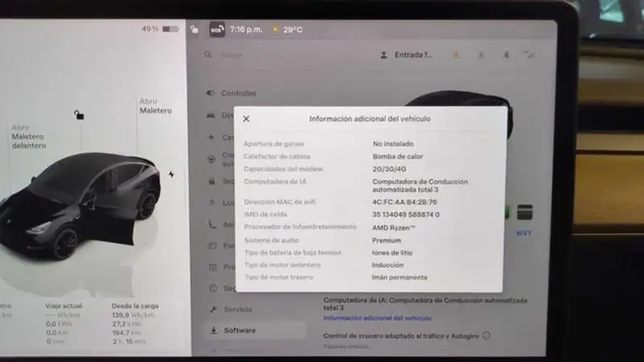This screenshot has width=644, height=362.
Task: Open the Controles menu
Action: [x=238, y=93]
